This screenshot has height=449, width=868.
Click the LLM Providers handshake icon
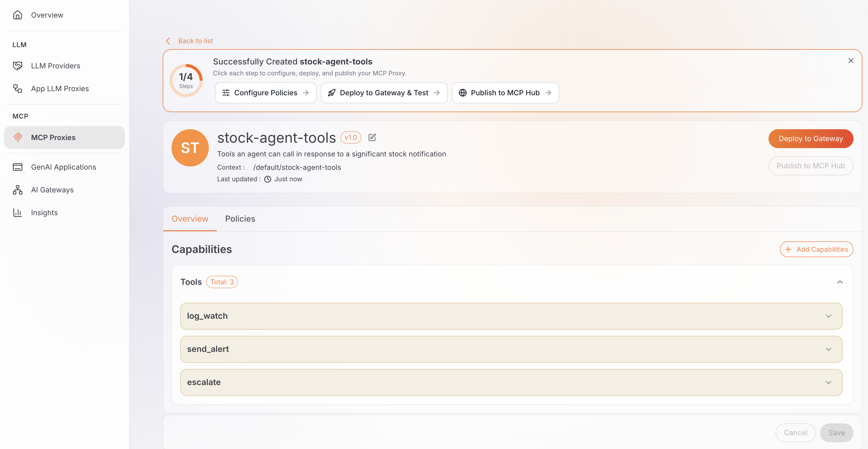18,66
